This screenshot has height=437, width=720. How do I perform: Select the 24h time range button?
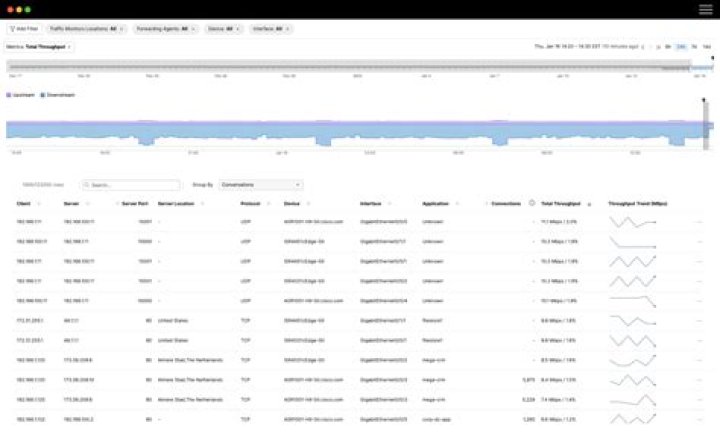[681, 47]
